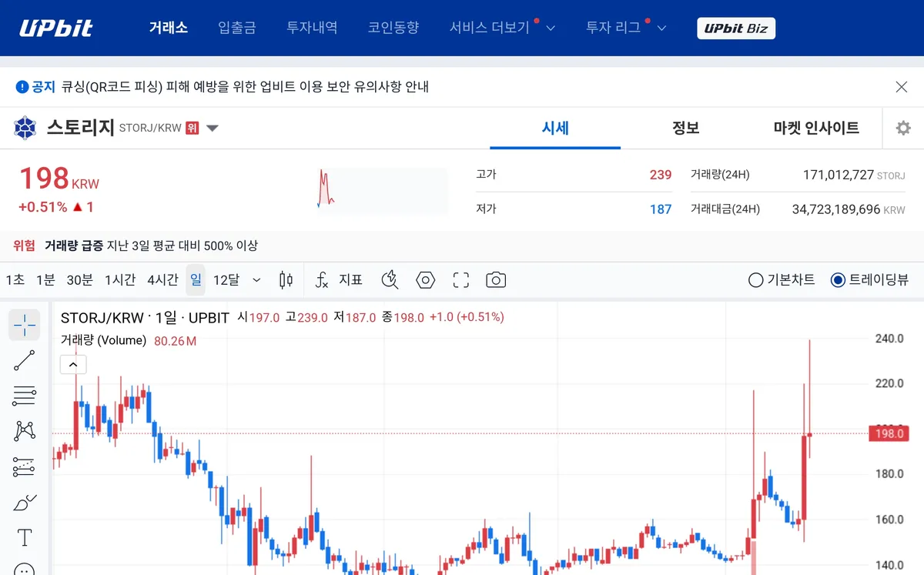Select 트레이딩뷰 radio option
Viewport: 924px width, 575px height.
(x=870, y=280)
